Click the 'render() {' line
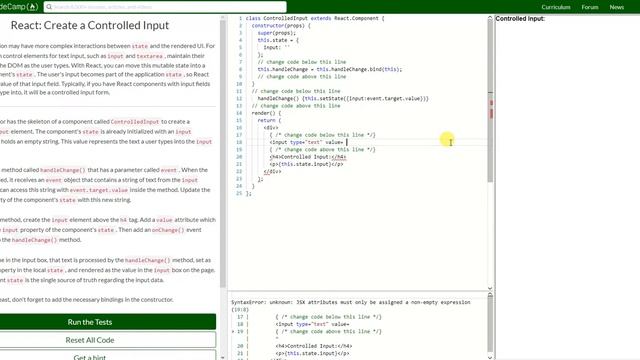The height and width of the screenshot is (360, 640). tap(266, 113)
